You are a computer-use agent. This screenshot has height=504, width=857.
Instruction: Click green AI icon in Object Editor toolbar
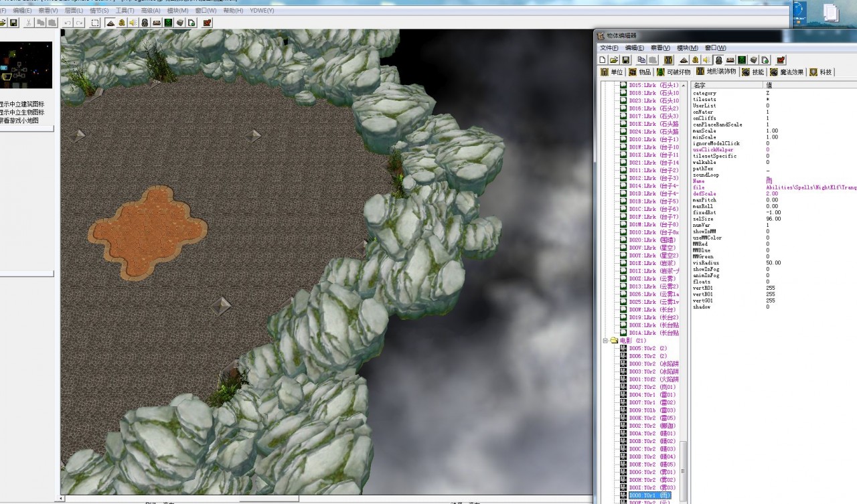742,60
